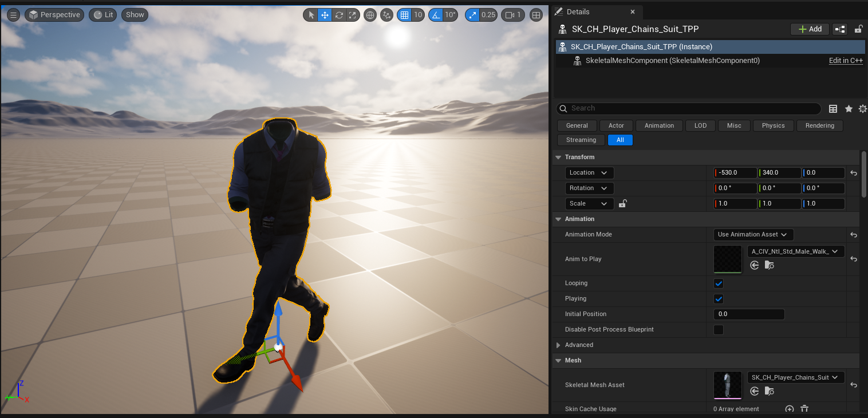
Task: Open the Location type dropdown
Action: (589, 172)
